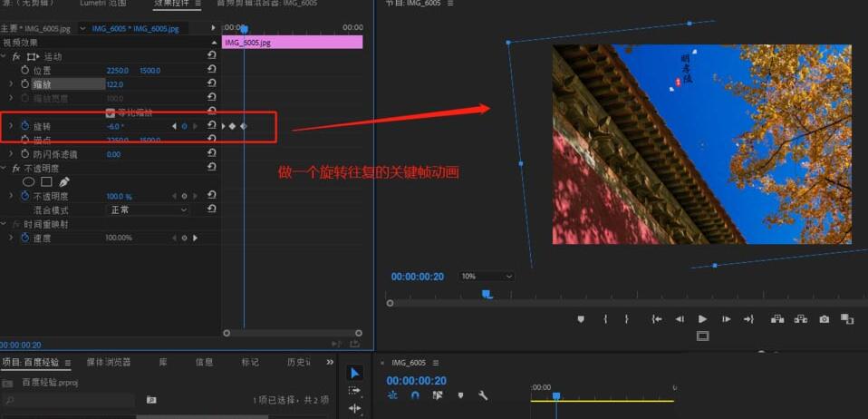Choose the Track Select Forward tool

pyautogui.click(x=354, y=391)
